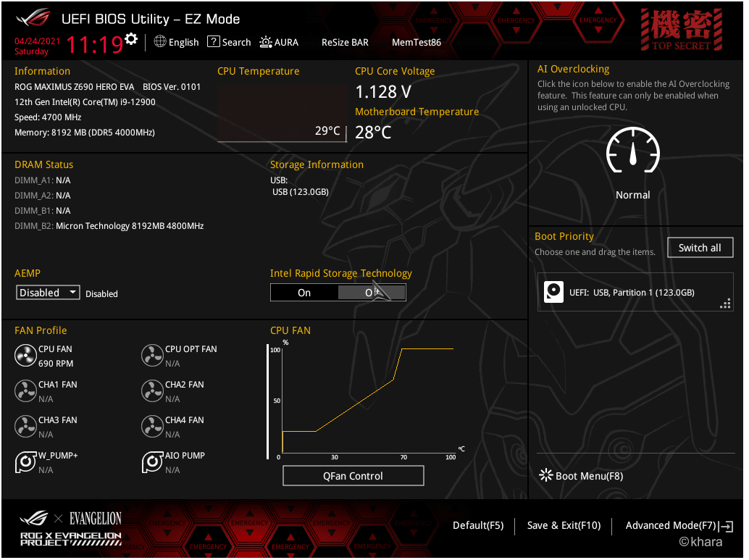
Task: Click the ROG logo in the header
Action: click(33, 17)
